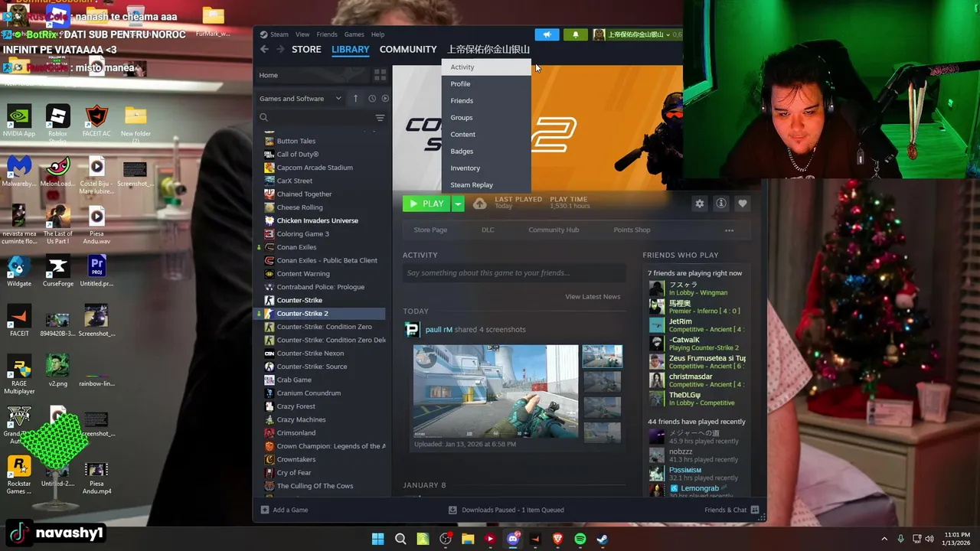Open the DLC link
This screenshot has height=551, width=980.
488,230
